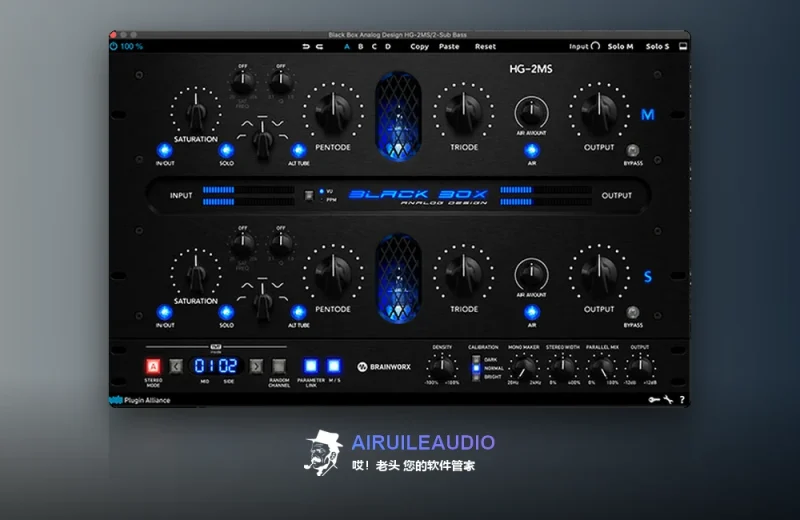Click the S channel Output knob
This screenshot has width=800, height=520.
599,273
